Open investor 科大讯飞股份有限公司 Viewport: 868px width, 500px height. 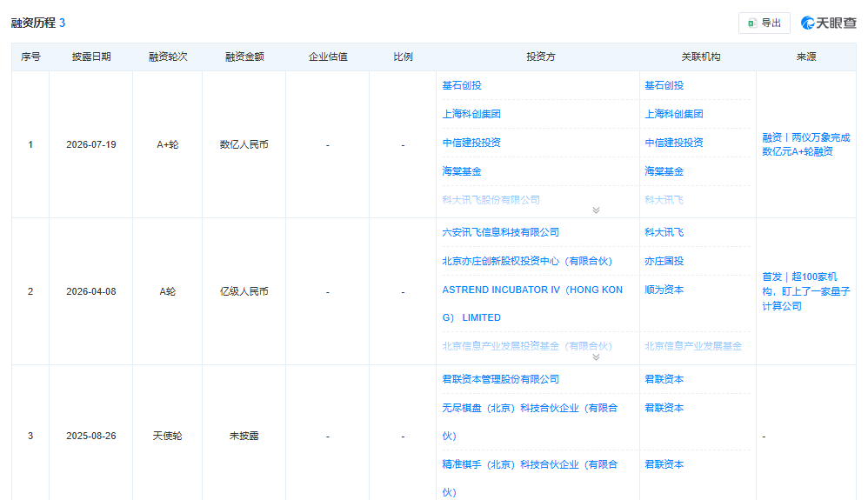(x=491, y=200)
